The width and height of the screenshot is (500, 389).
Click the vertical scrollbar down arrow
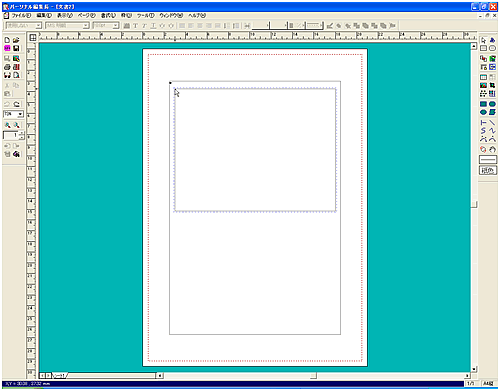click(474, 369)
